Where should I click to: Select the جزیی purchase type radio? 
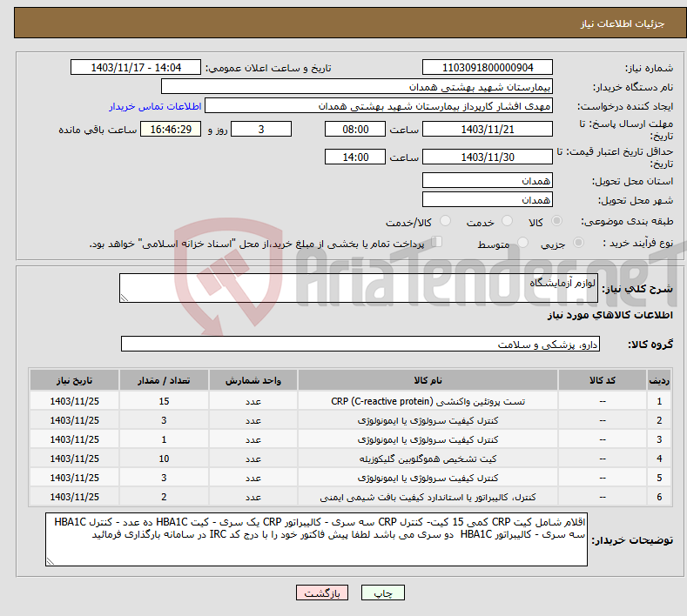[578, 242]
